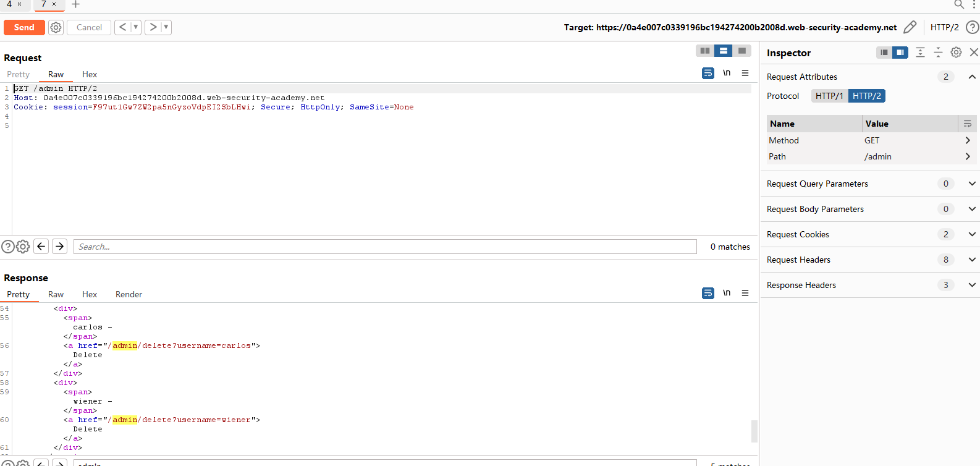Expand Request Headers section
The width and height of the screenshot is (980, 466).
tap(972, 260)
